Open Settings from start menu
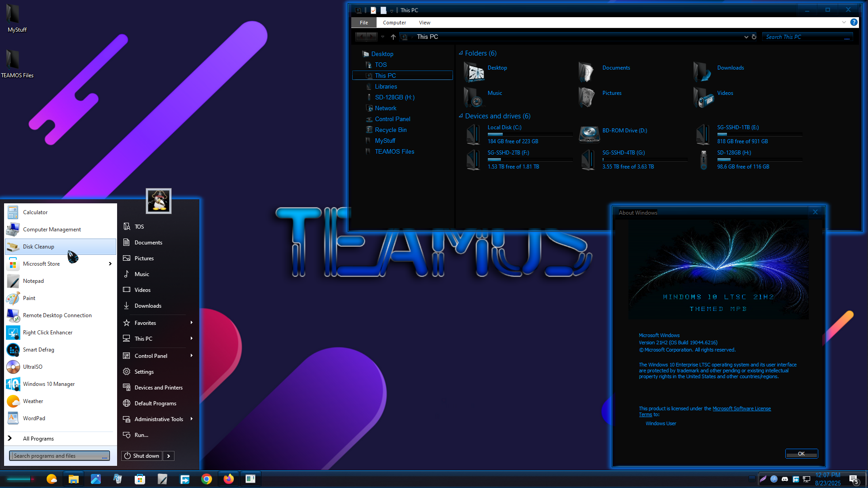This screenshot has width=868, height=488. point(158,372)
